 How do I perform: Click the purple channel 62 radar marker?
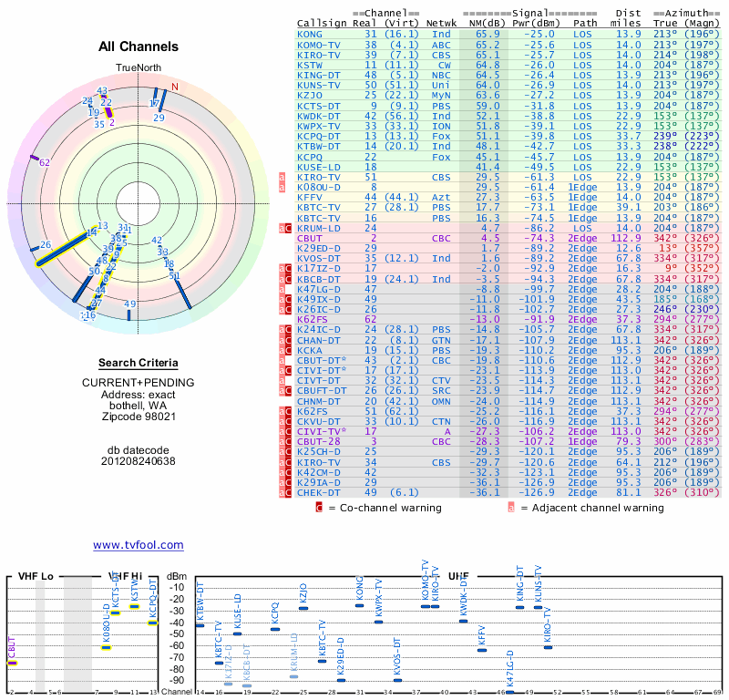35,158
